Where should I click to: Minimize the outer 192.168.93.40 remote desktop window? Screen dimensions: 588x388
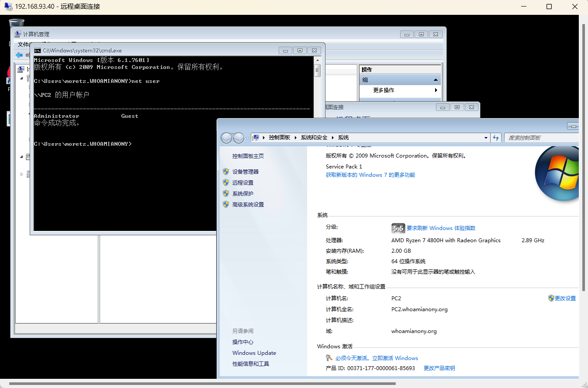(523, 7)
